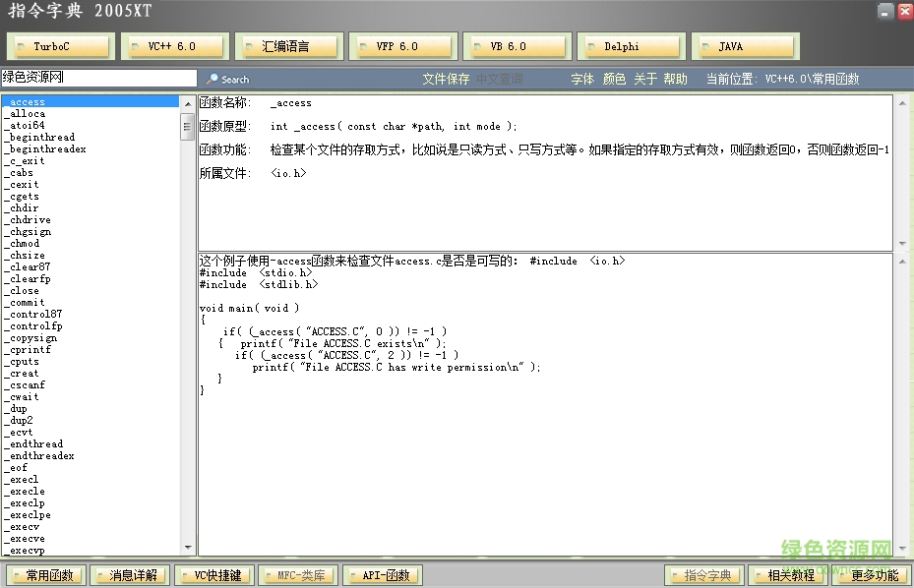The image size is (914, 588).
Task: Open 字体 font settings
Action: coord(581,79)
